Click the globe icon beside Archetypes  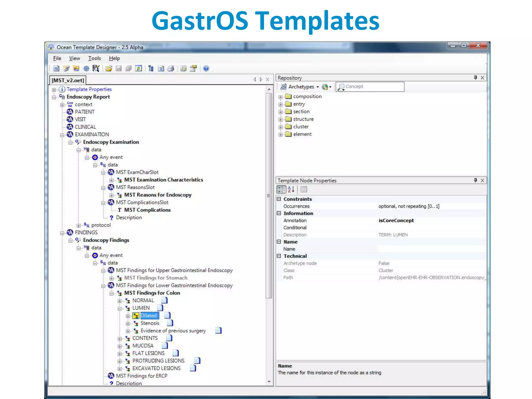click(325, 87)
